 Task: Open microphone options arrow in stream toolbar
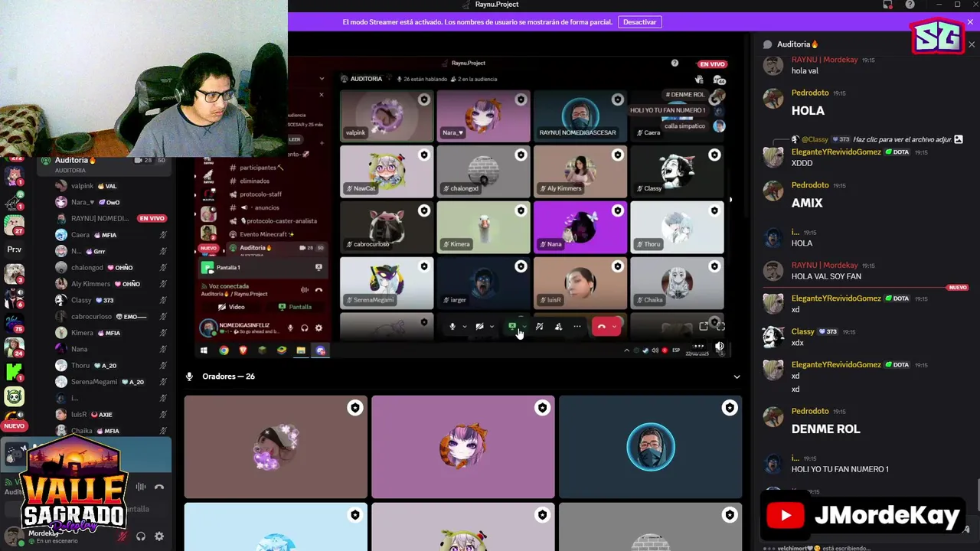[x=464, y=327]
